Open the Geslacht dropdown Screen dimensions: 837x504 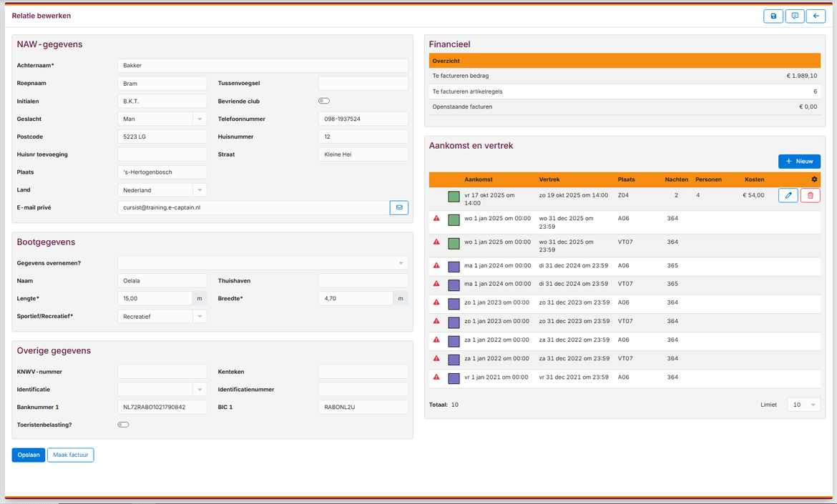tap(162, 119)
